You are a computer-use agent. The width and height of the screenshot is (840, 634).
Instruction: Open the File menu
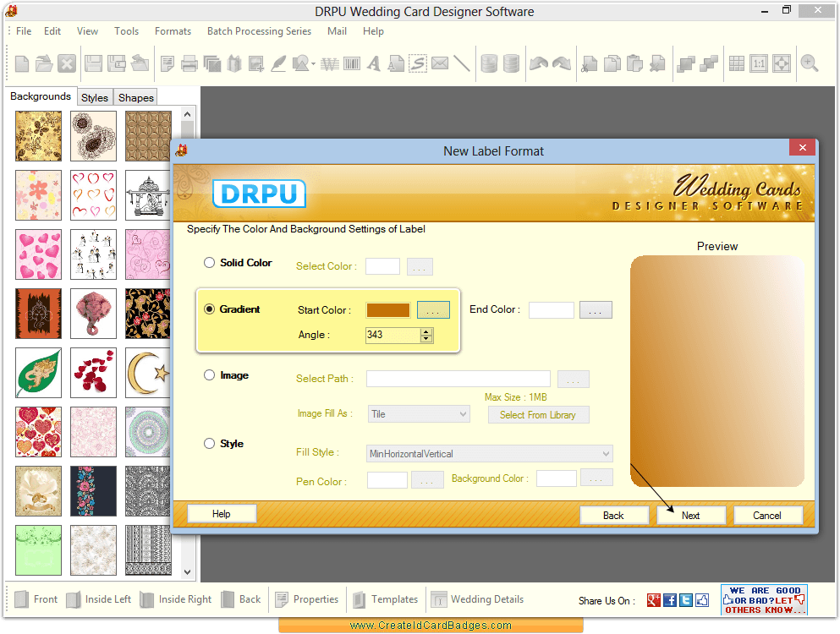[x=24, y=31]
